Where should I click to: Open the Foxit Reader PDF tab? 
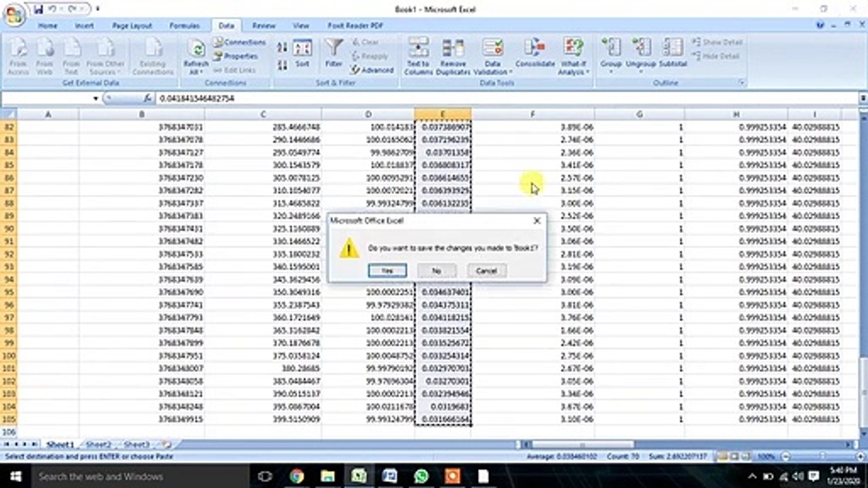pyautogui.click(x=355, y=26)
